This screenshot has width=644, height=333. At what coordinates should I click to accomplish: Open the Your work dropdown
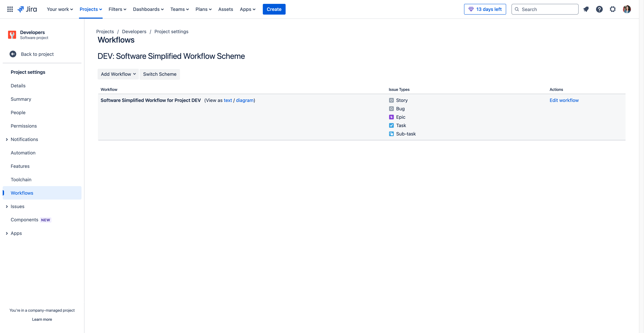pyautogui.click(x=60, y=9)
